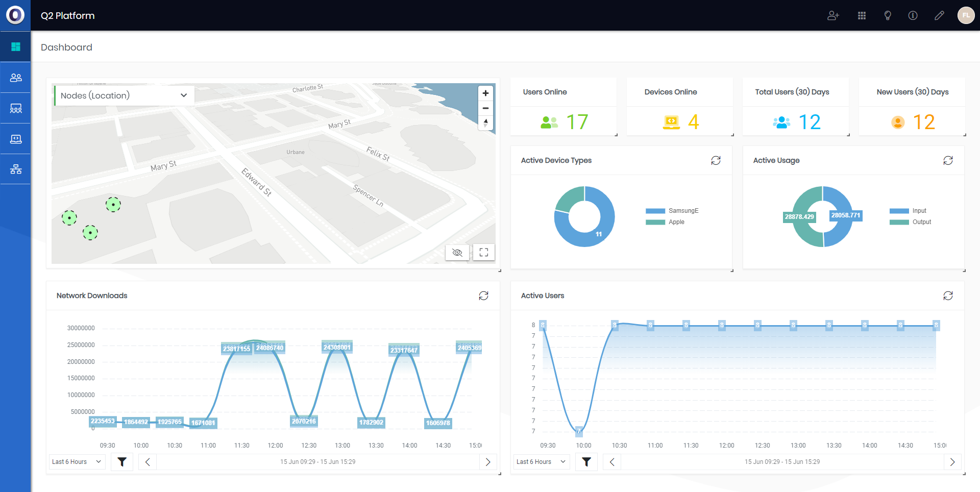Expand map to fullscreen
The height and width of the screenshot is (492, 980).
[484, 252]
